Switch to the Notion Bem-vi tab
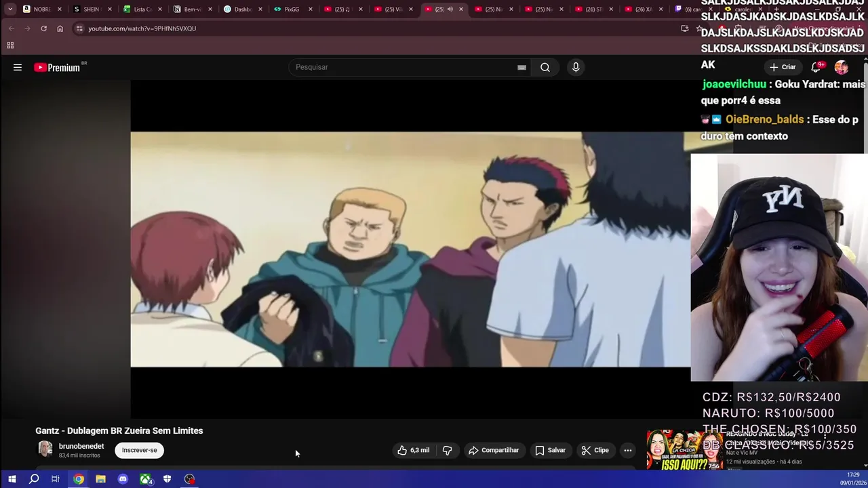 (x=193, y=9)
